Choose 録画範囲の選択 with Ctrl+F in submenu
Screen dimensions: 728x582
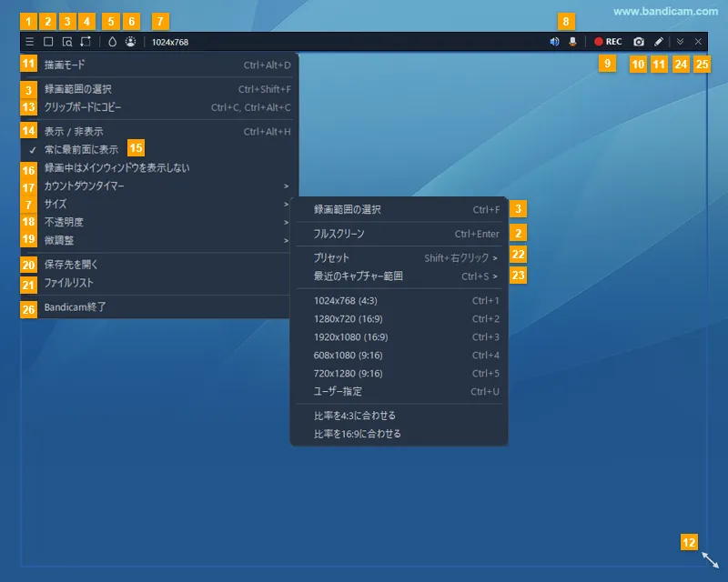(399, 209)
